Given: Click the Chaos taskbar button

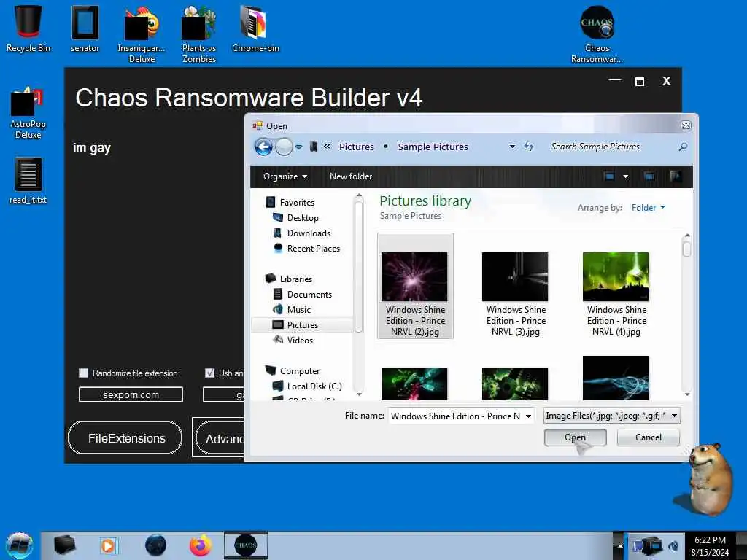Looking at the screenshot, I should [246, 545].
